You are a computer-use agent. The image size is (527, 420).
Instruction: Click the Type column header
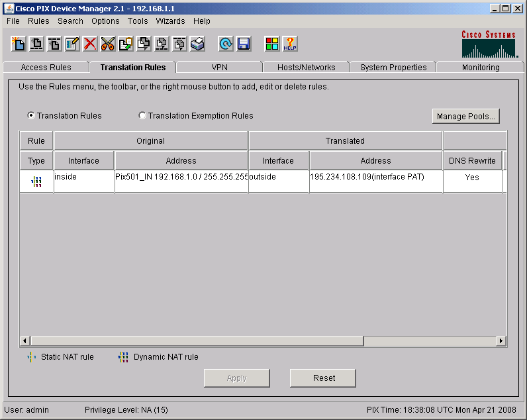36,161
